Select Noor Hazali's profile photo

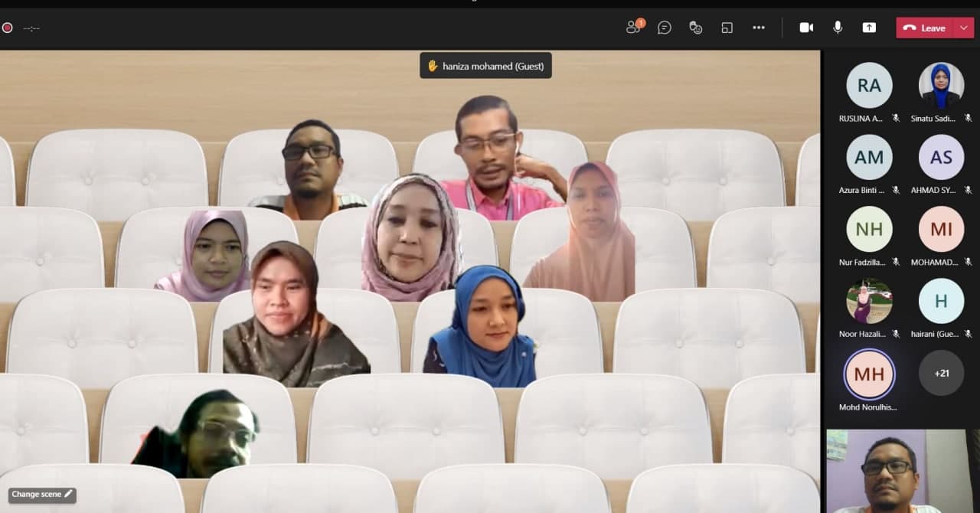point(869,301)
